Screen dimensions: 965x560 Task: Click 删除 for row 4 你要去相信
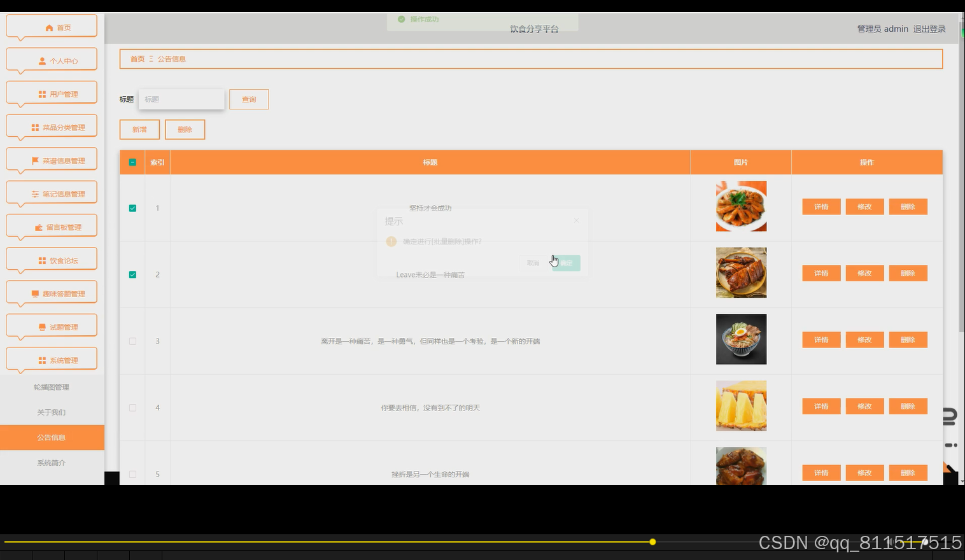tap(908, 406)
